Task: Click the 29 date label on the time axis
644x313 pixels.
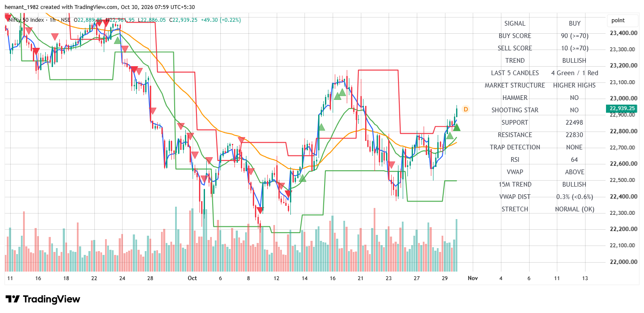Action: pyautogui.click(x=445, y=278)
